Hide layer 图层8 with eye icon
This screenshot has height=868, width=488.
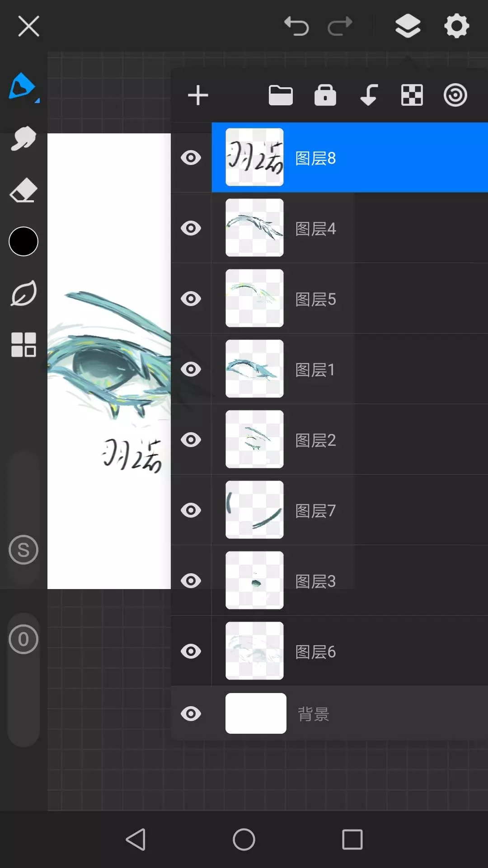tap(191, 158)
